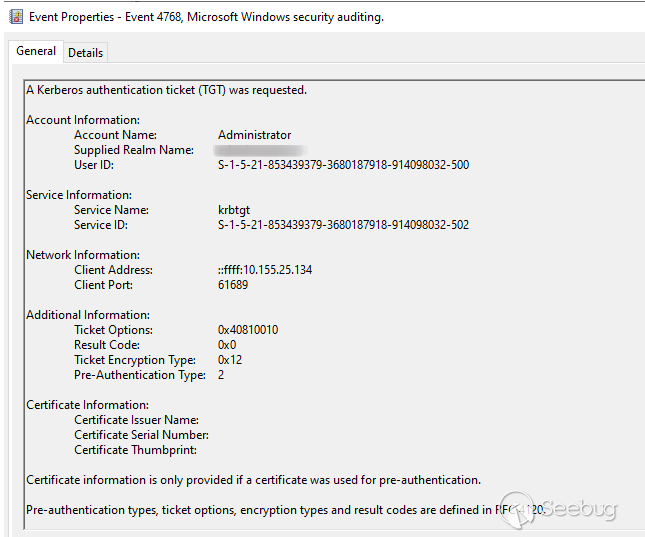The image size is (645, 537).
Task: Click the krbtgt service name value
Action: [x=233, y=210]
